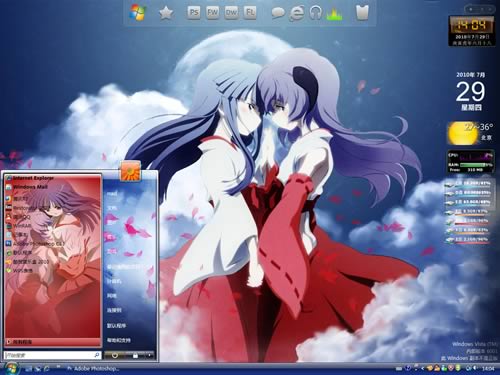Image resolution: width=500 pixels, height=375 pixels.
Task: Open the recycle bin icon in dock
Action: 362,13
